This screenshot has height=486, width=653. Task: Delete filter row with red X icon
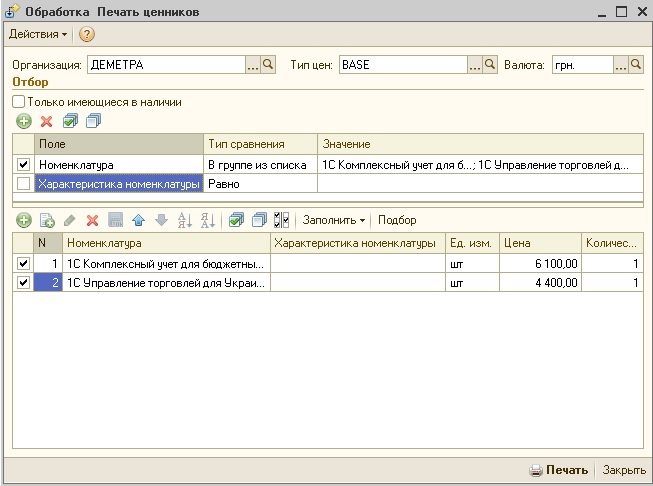(47, 121)
